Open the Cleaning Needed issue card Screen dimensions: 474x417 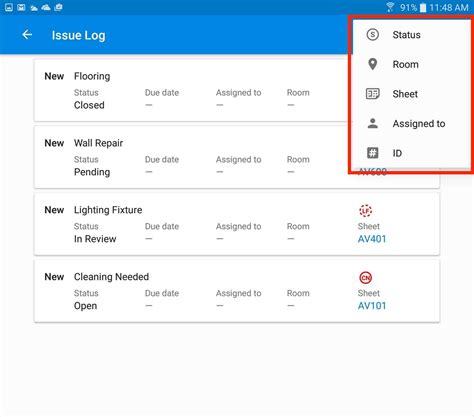pos(237,291)
